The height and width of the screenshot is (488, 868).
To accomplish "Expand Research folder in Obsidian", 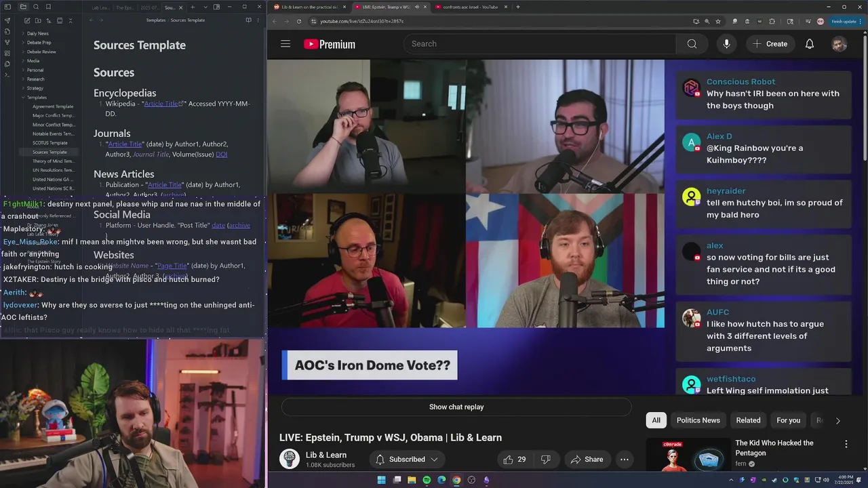I will [x=35, y=79].
